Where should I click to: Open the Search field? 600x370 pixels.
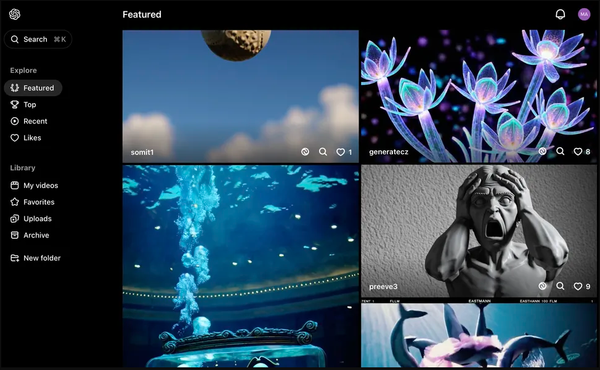(x=38, y=39)
